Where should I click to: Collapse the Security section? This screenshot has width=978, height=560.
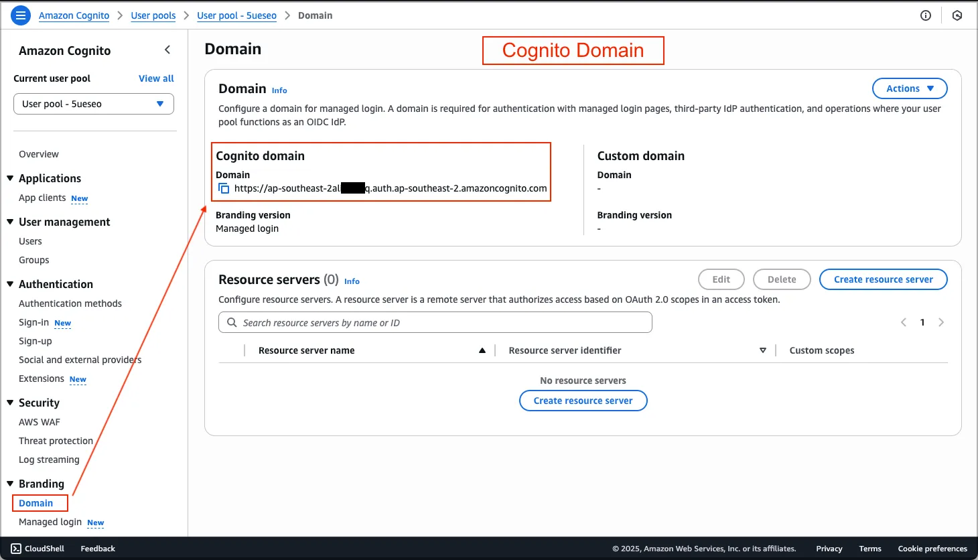[x=10, y=403]
